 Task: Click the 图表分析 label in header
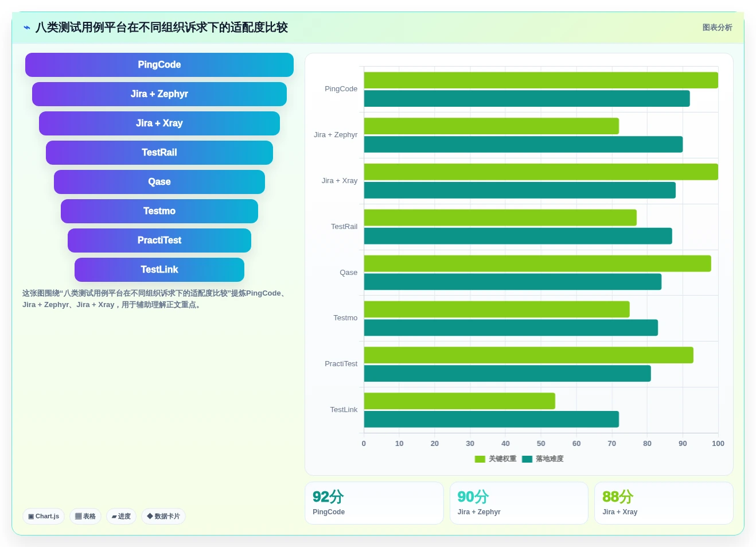(717, 28)
